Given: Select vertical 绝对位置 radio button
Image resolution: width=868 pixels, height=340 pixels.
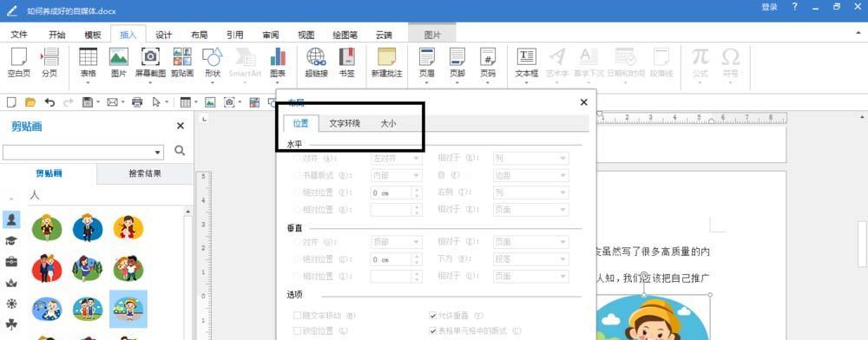Looking at the screenshot, I should (297, 259).
